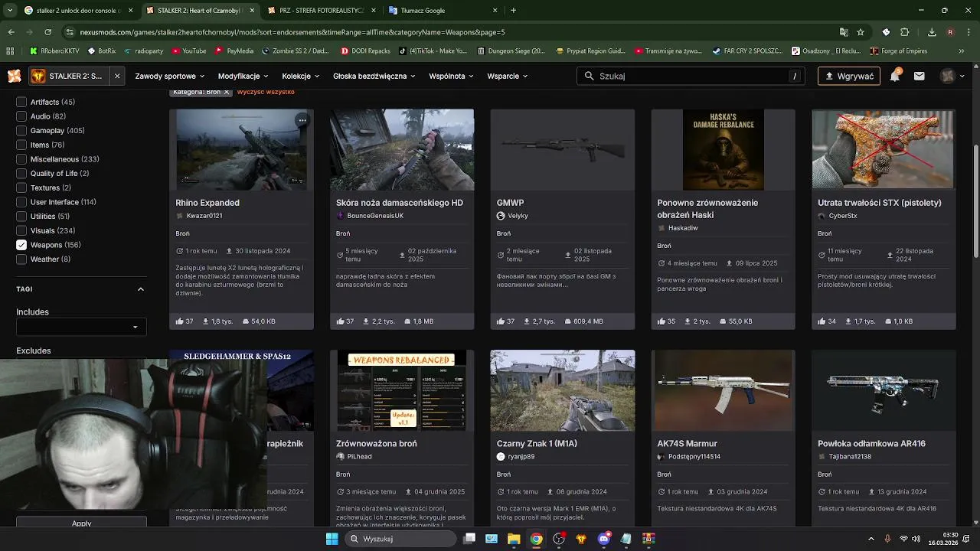Open author link BounceGenesisUK
This screenshot has width=980, height=551.
coord(375,216)
